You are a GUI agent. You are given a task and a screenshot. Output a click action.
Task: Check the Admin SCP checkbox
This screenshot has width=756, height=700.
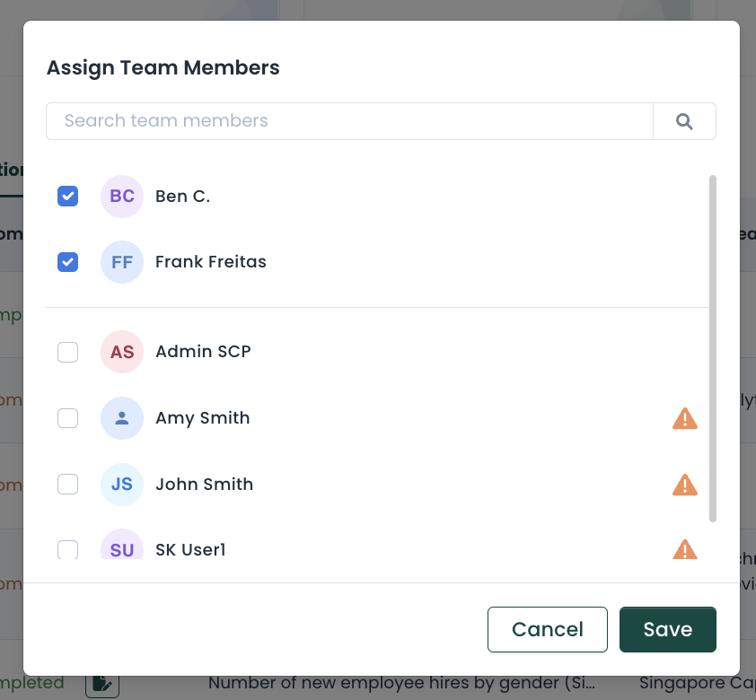67,352
